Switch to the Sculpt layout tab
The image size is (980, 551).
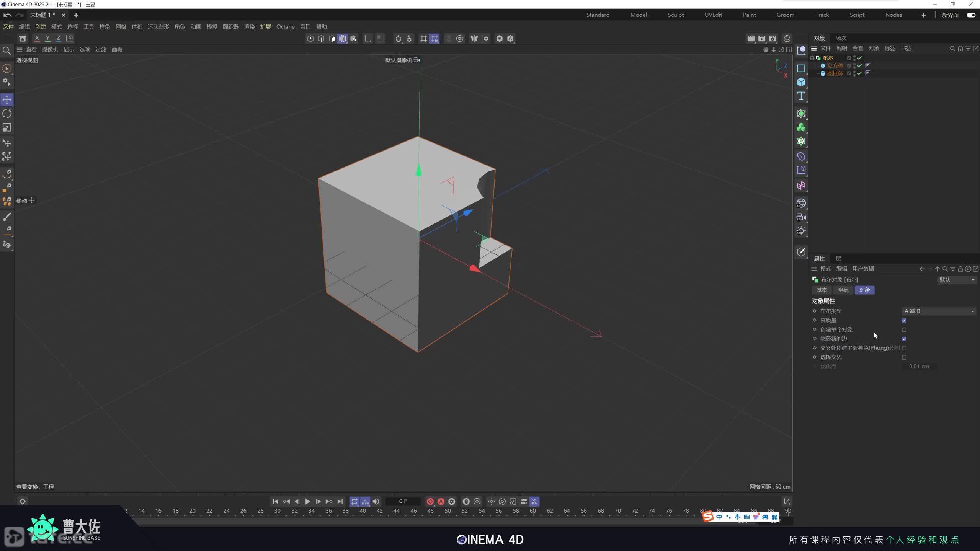coord(676,15)
